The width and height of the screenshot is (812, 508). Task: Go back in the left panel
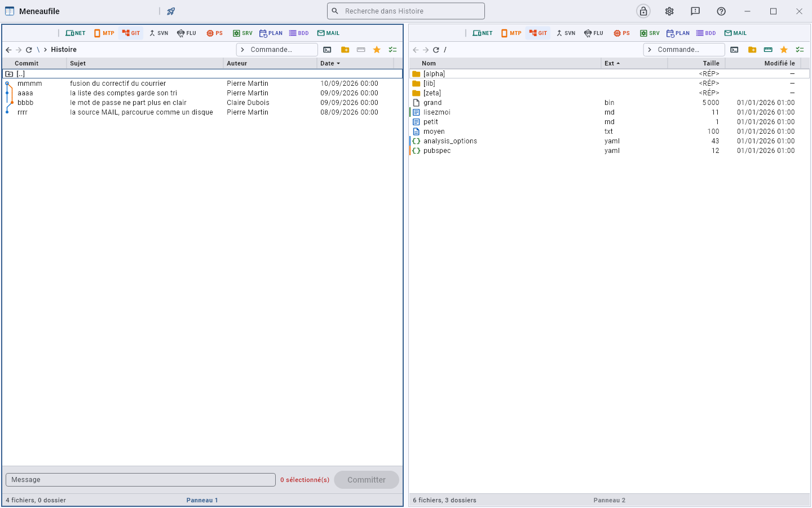[8, 50]
